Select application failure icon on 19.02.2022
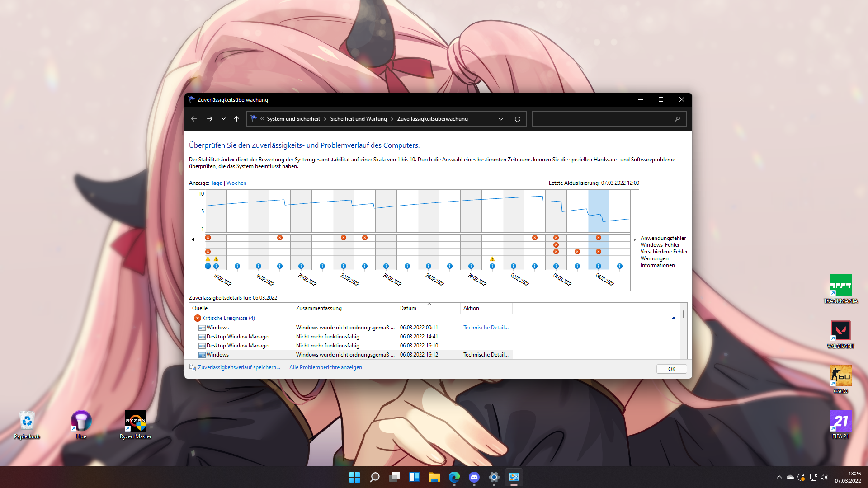Viewport: 868px width, 488px height. click(x=280, y=238)
